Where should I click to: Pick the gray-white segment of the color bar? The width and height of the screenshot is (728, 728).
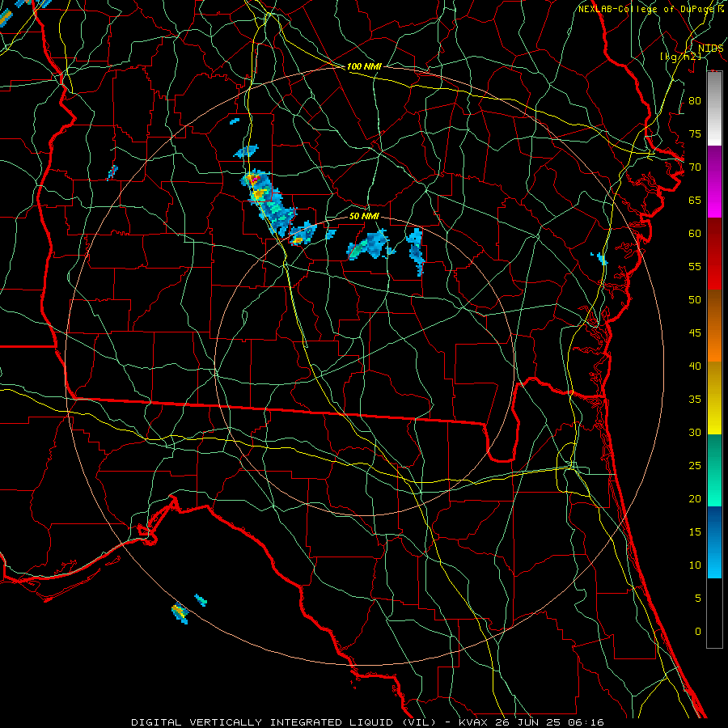point(714,108)
